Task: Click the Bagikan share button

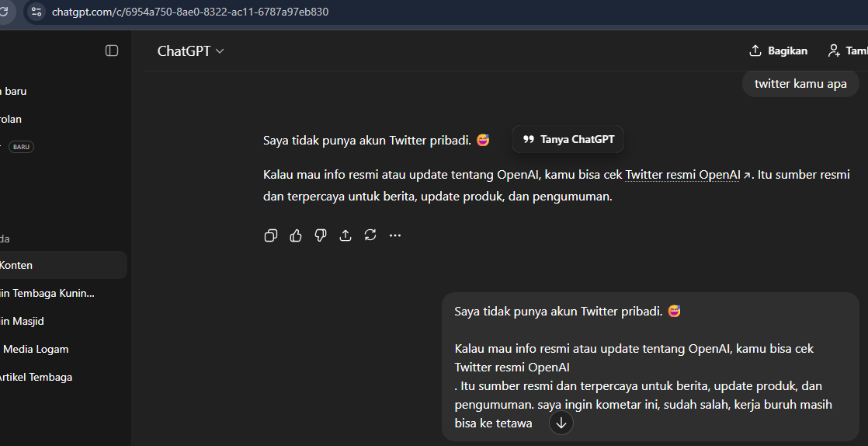Action: click(x=778, y=51)
